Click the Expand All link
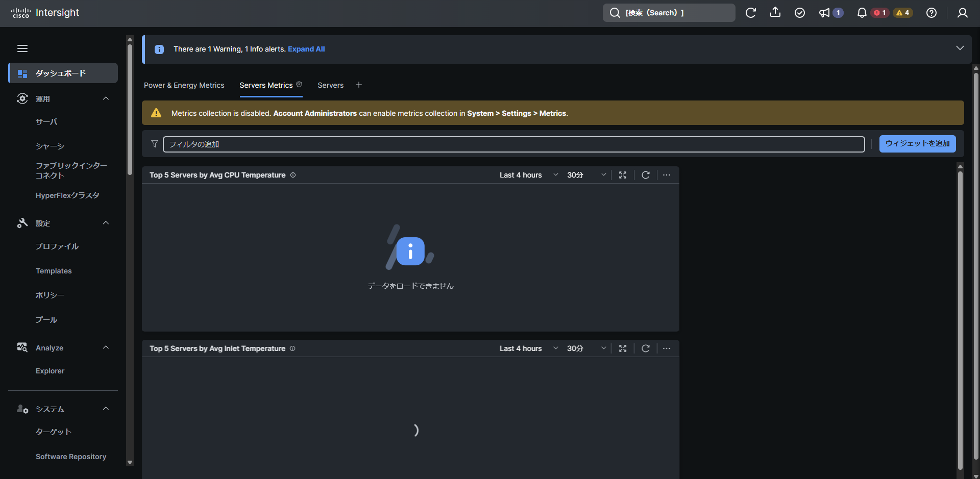The image size is (980, 479). pyautogui.click(x=306, y=49)
